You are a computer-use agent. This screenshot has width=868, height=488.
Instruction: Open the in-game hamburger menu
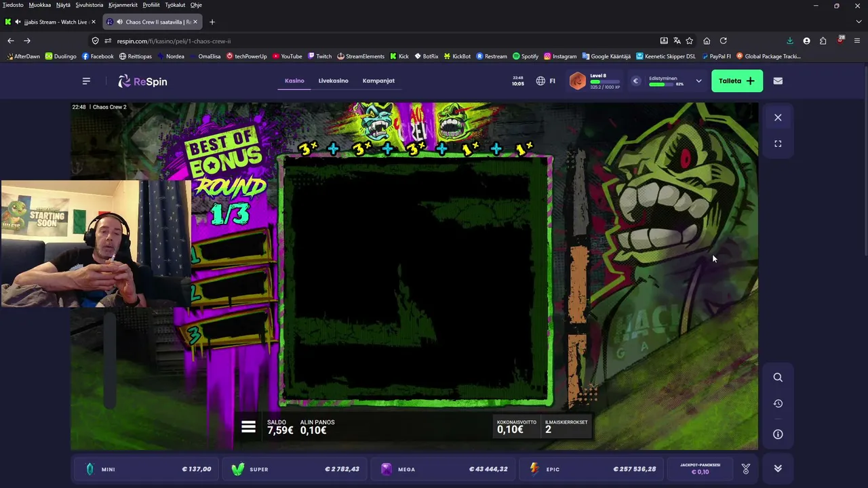pyautogui.click(x=248, y=427)
